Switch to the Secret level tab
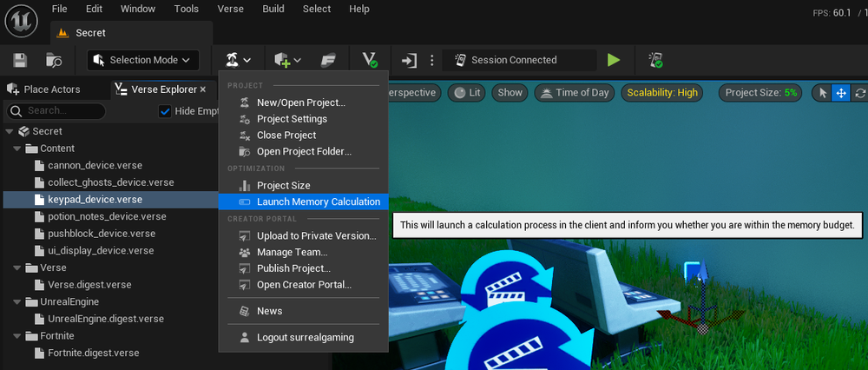Screen dimensions: 868x370 [131, 33]
